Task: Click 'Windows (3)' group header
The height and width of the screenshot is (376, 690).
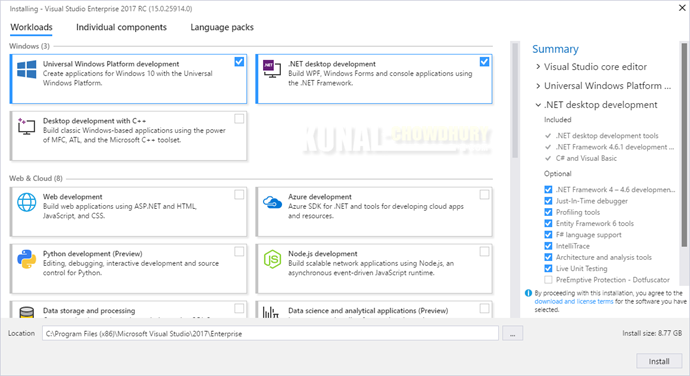Action: point(29,46)
